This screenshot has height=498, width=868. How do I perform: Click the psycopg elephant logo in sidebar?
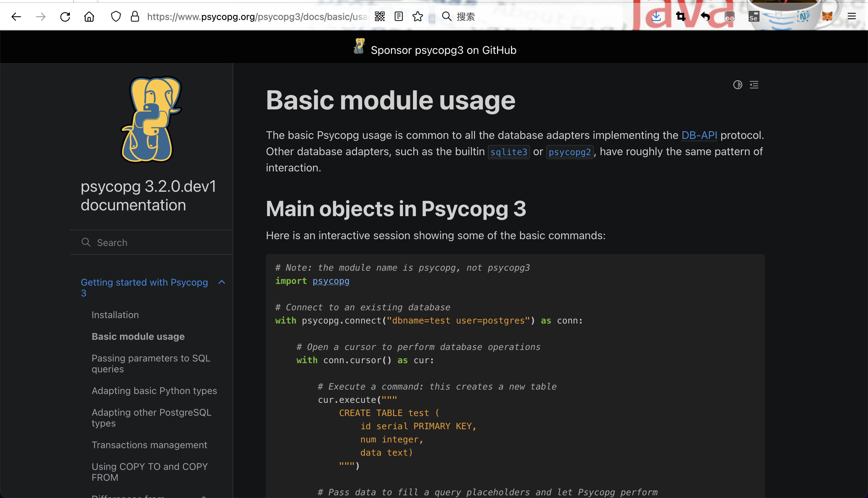(x=151, y=119)
